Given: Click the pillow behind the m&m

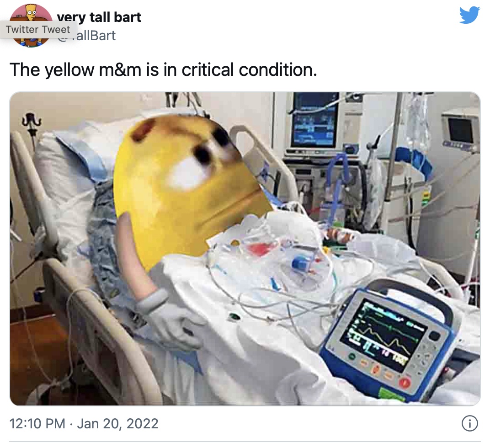Looking at the screenshot, I should [72, 175].
